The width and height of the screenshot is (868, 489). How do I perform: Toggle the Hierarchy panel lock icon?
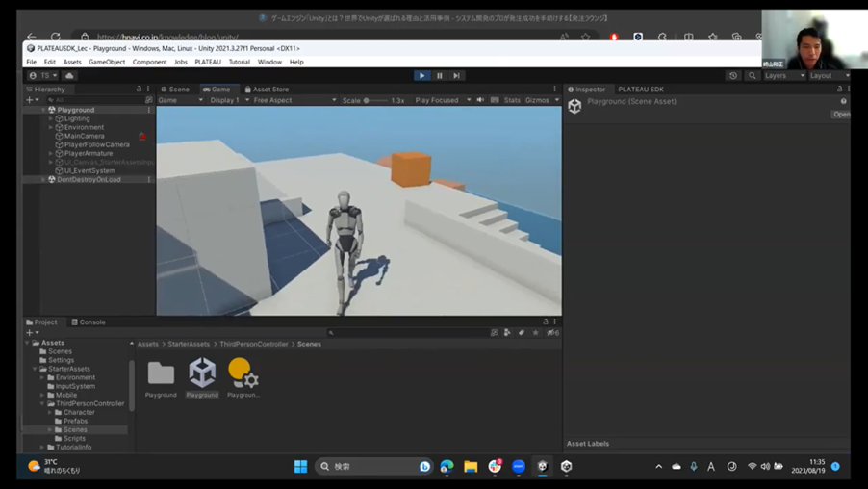[139, 89]
